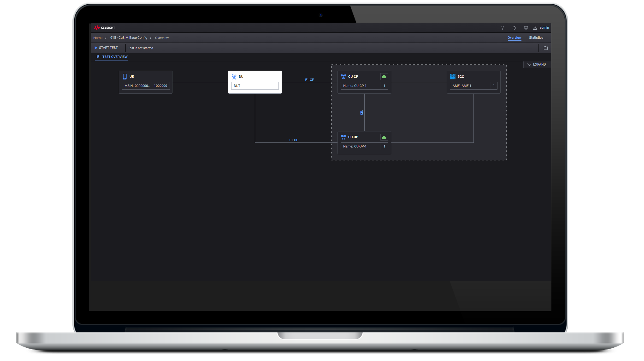Go to Home breadcrumb

98,38
